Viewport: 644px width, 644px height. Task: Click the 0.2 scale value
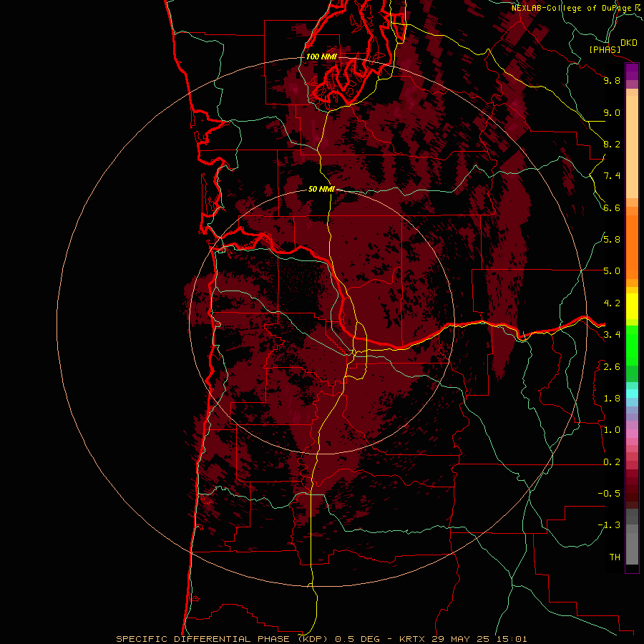pyautogui.click(x=612, y=462)
